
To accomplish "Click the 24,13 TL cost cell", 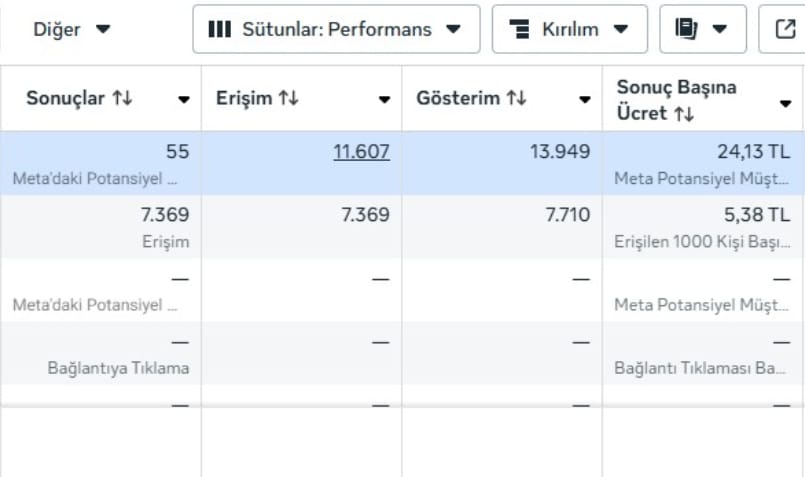I will pyautogui.click(x=703, y=163).
